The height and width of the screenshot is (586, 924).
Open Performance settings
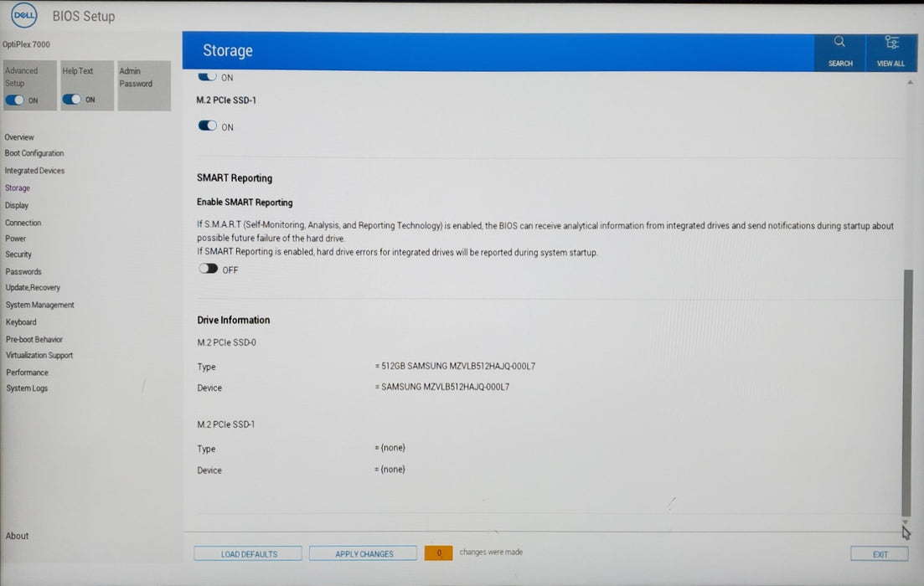(27, 373)
